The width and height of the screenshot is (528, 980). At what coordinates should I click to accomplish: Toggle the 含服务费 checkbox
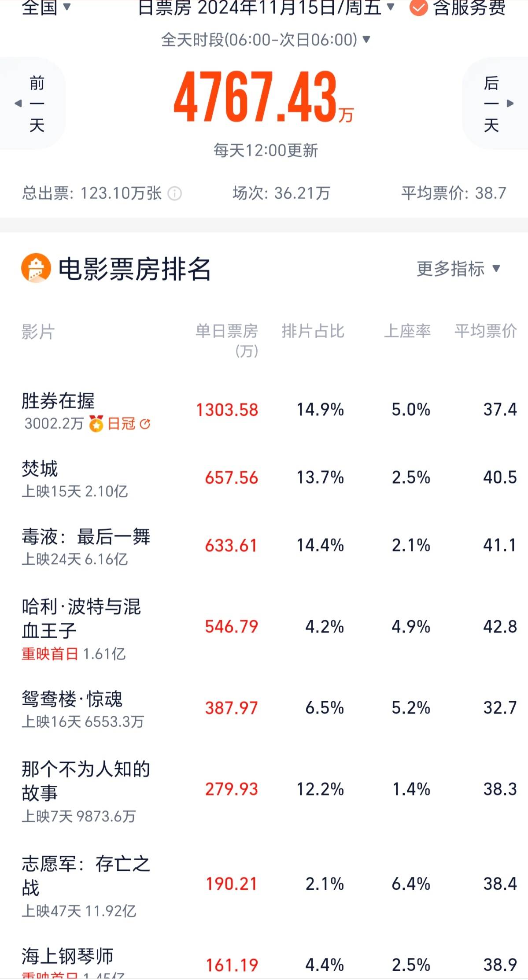418,7
